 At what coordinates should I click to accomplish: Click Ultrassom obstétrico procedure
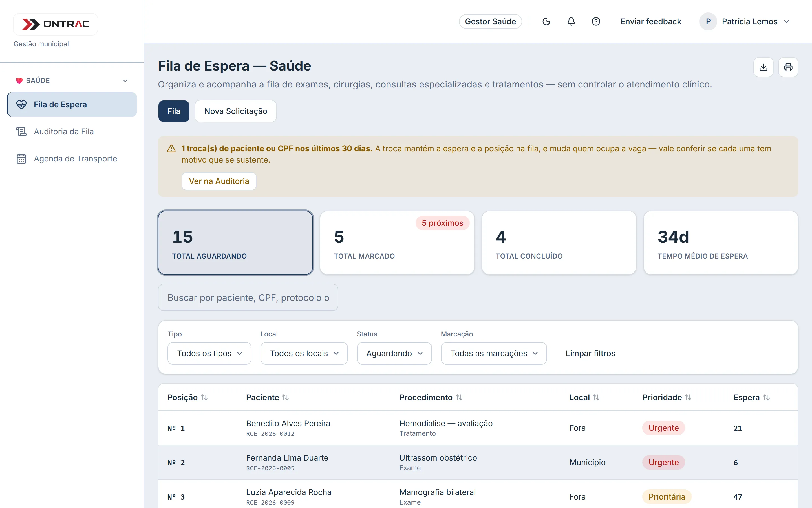[x=438, y=457]
